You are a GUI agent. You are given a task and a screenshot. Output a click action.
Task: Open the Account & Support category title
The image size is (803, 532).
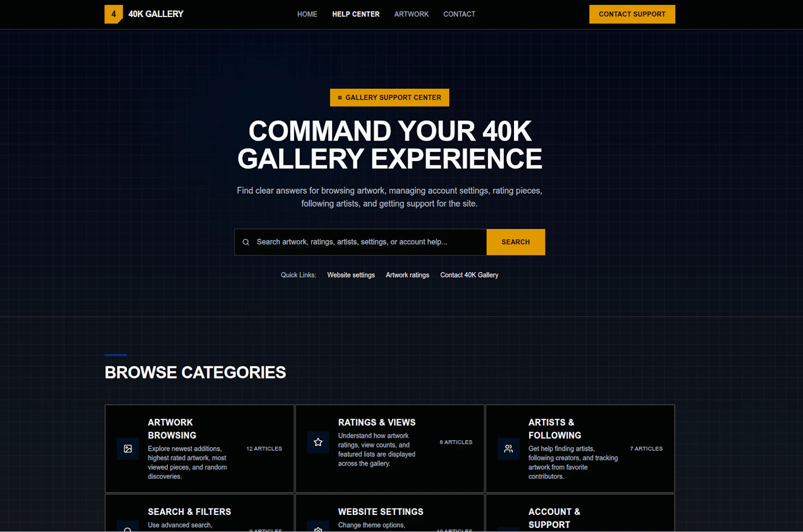pyautogui.click(x=554, y=518)
